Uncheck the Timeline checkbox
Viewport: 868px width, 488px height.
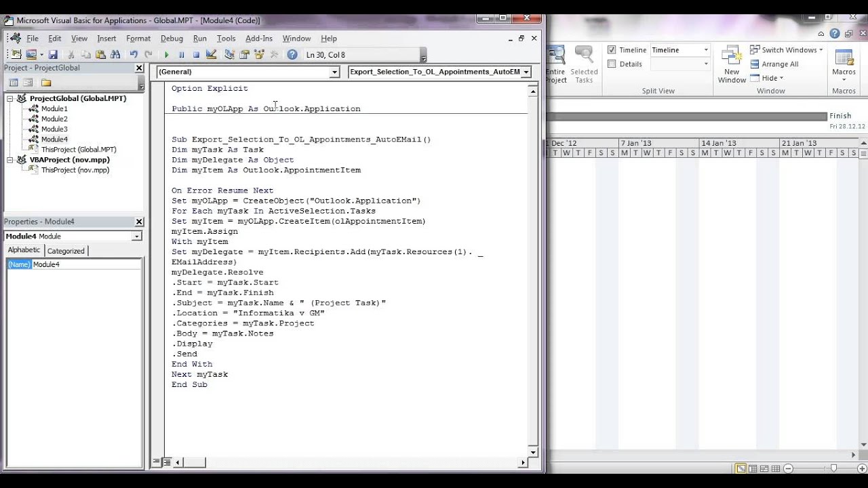click(612, 49)
